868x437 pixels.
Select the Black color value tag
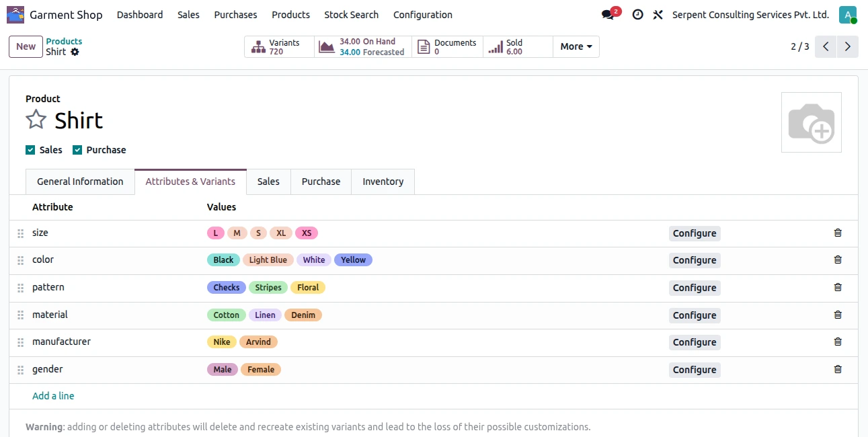coord(223,260)
